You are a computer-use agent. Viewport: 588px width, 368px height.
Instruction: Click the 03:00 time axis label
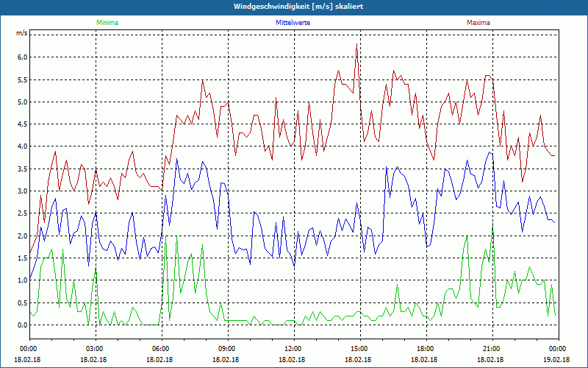click(x=93, y=349)
